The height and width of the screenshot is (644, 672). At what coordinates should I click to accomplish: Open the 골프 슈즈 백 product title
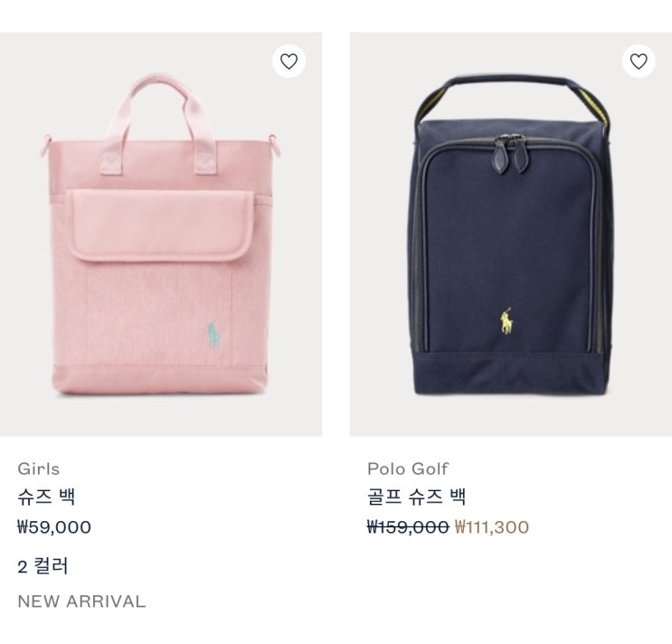coord(417,497)
